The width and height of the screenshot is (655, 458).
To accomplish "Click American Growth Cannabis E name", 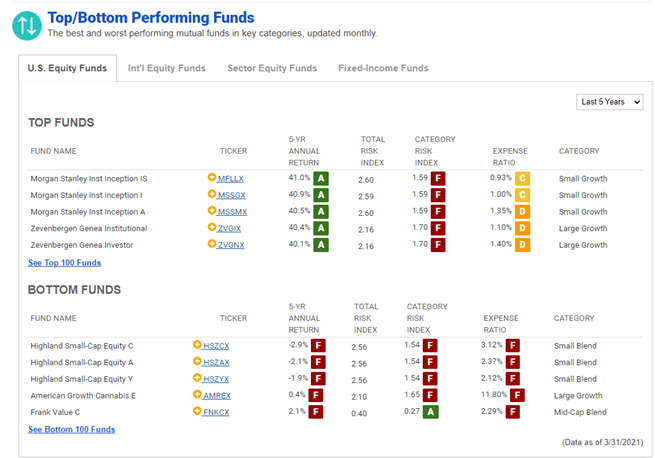I will tap(83, 396).
